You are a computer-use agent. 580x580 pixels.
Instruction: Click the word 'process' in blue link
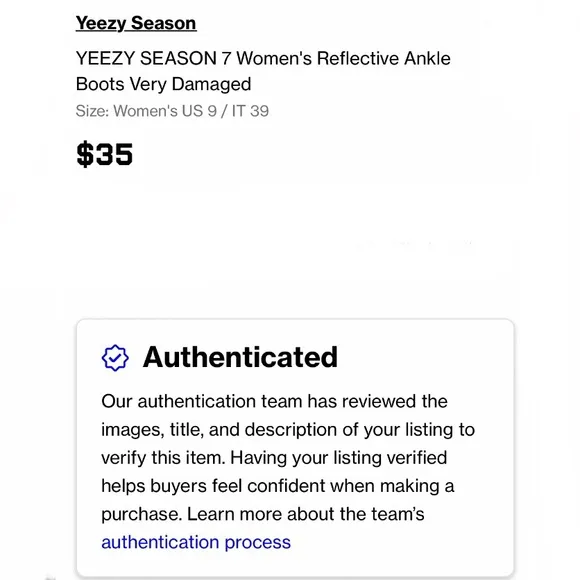(258, 543)
